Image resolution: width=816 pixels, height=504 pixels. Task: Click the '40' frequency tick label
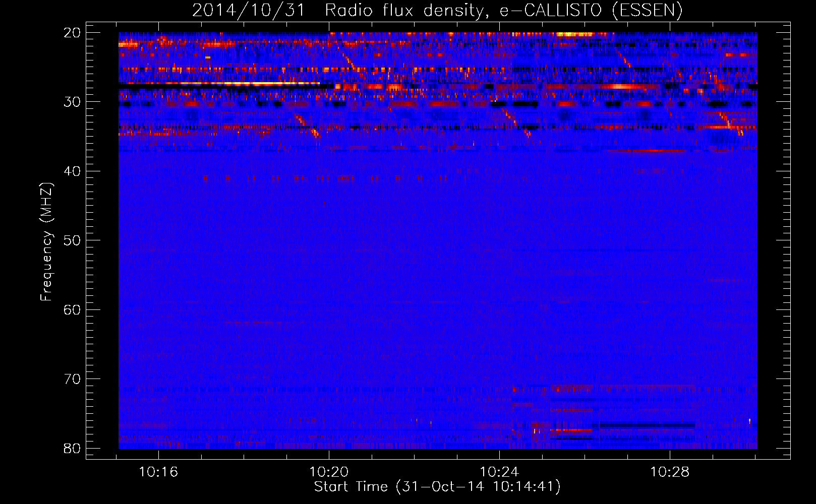(72, 171)
